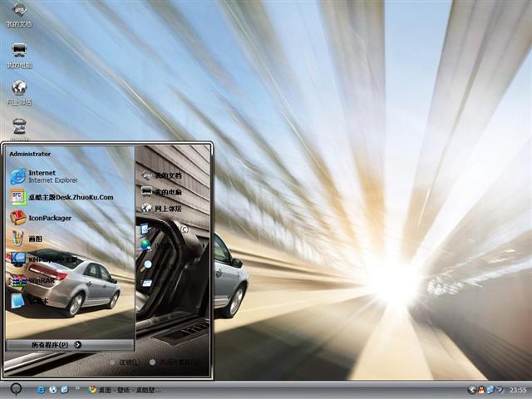Image resolution: width=532 pixels, height=399 pixels.
Task: Select 网上邻居 globe desktop icon
Action: [19, 92]
